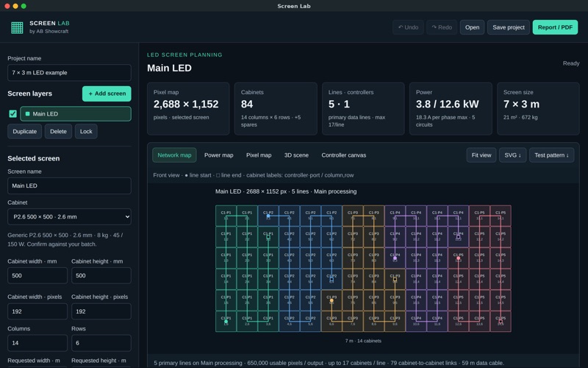Lock the selected screen

(x=86, y=132)
